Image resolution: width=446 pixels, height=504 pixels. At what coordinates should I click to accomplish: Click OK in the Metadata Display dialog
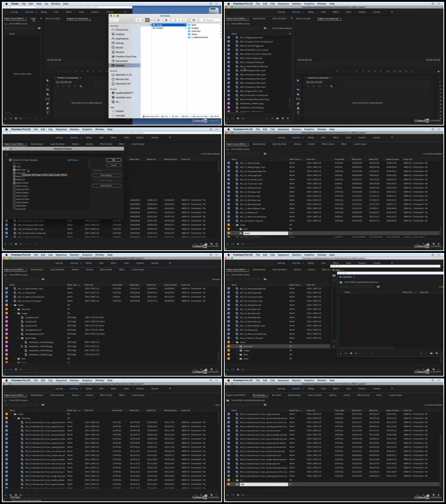tap(113, 160)
